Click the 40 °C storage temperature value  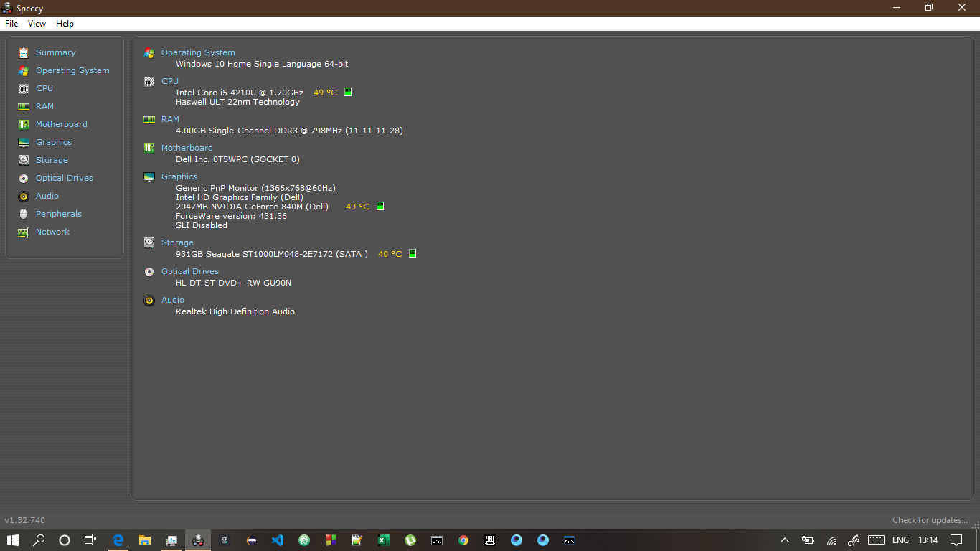(x=390, y=254)
